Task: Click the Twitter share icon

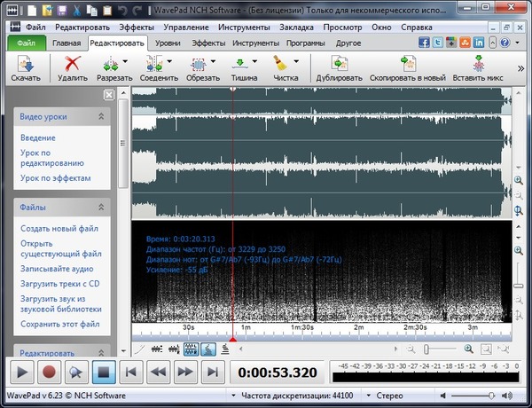Action: click(438, 43)
